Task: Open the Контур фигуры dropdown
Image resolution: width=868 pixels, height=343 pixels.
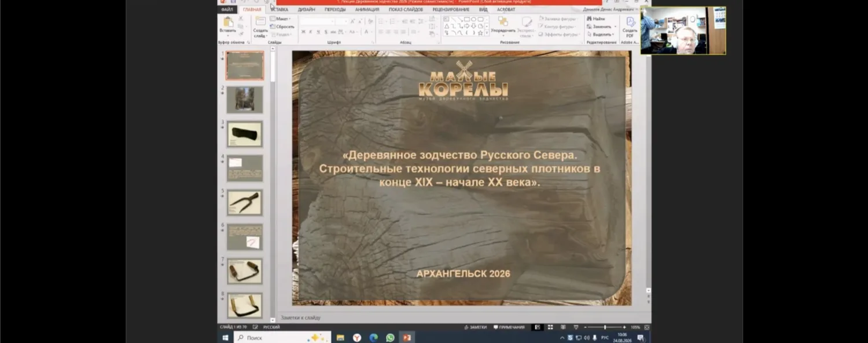Action: [x=557, y=27]
